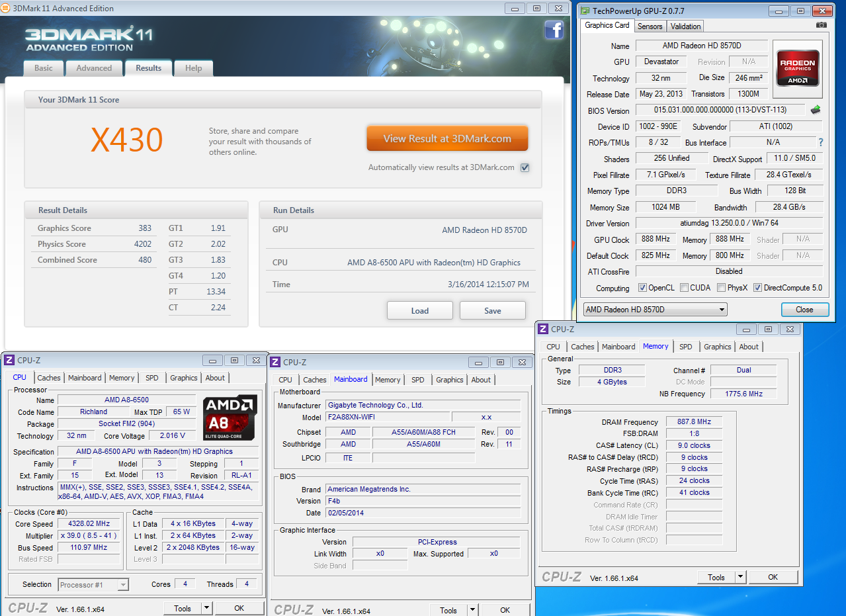
Task: Click the Memory Size 1024 MB field
Action: click(x=666, y=207)
